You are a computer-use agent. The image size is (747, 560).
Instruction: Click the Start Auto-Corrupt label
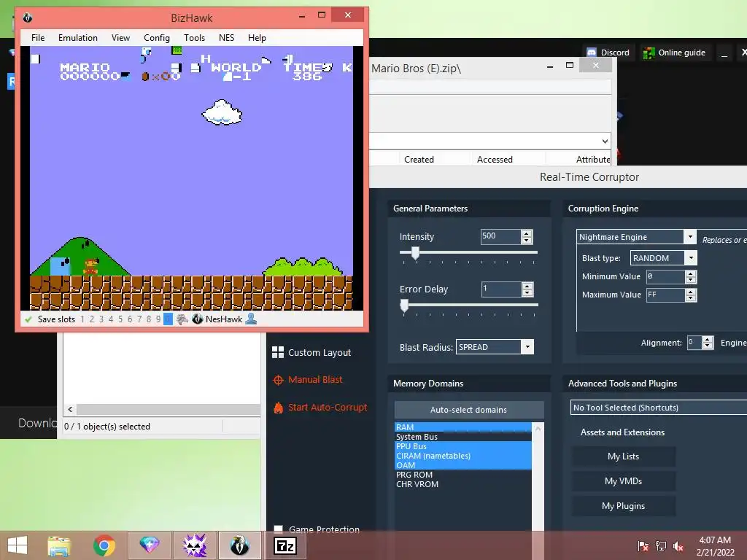[328, 407]
